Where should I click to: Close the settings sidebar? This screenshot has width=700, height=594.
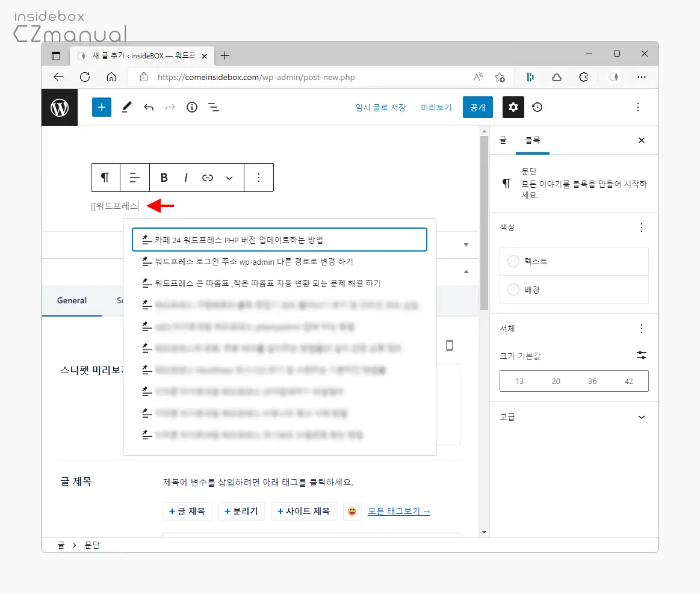642,140
